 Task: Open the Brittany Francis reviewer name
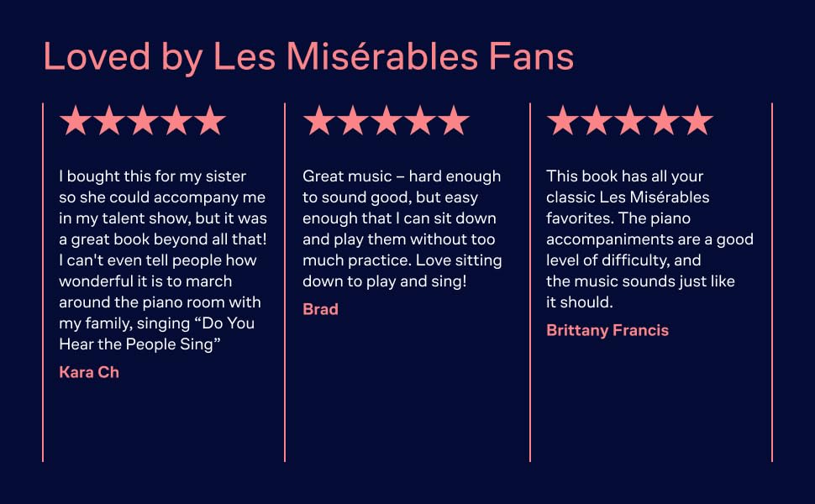click(x=607, y=330)
